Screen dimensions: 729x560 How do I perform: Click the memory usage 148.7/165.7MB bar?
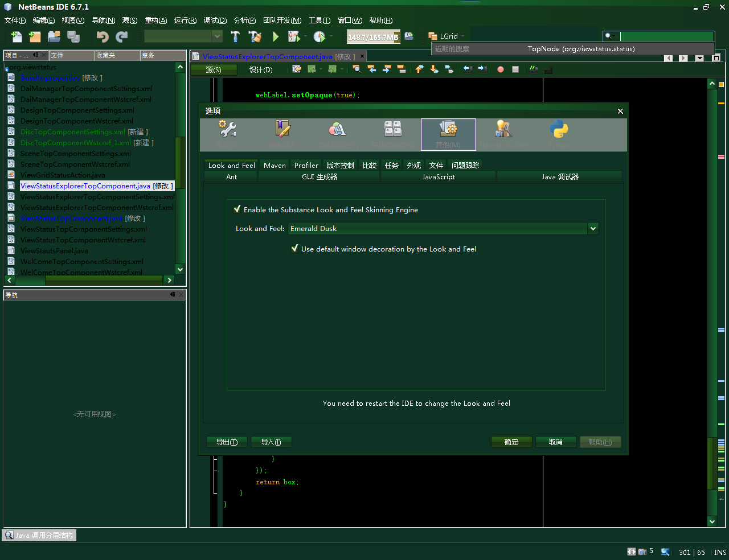(x=373, y=37)
